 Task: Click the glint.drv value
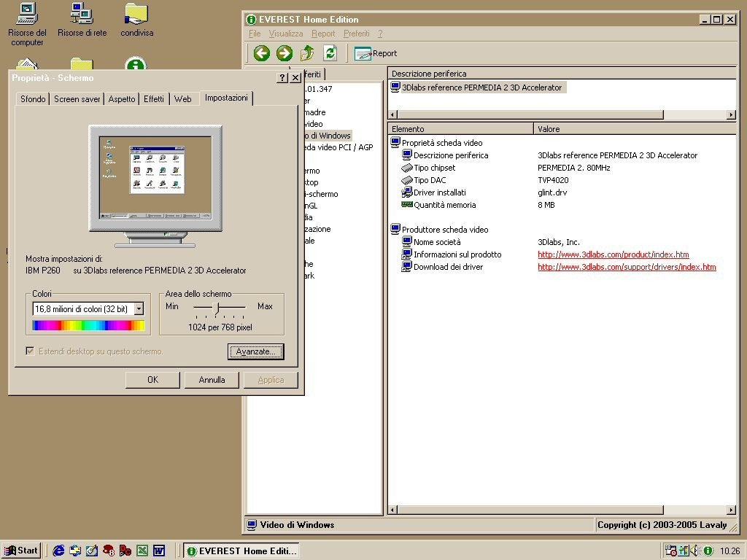click(x=552, y=192)
